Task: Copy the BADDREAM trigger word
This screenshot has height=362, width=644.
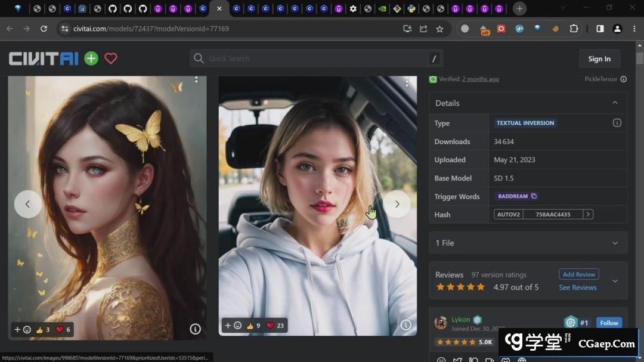Action: click(534, 196)
